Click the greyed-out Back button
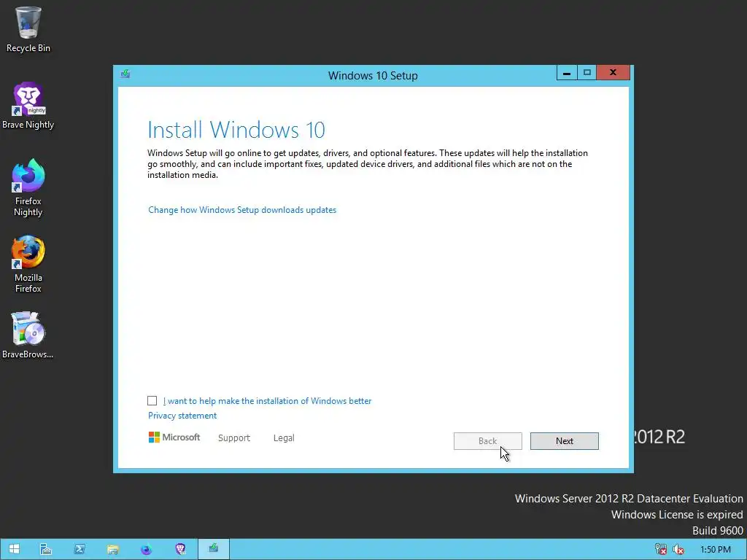The width and height of the screenshot is (747, 560). click(488, 441)
